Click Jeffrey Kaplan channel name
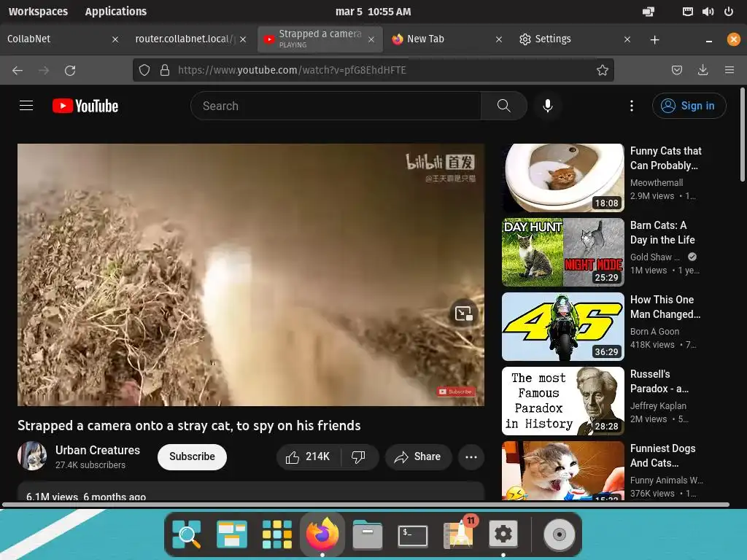Screen dimensions: 747x560 (658, 405)
